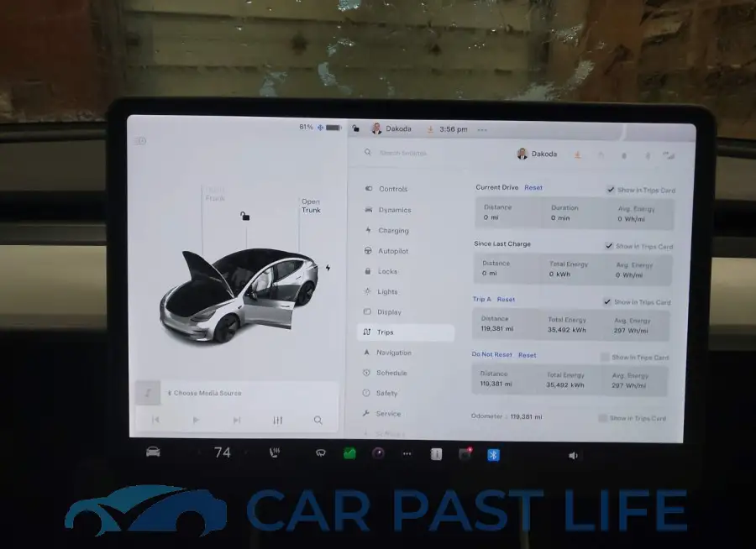756x549 pixels.
Task: Tap the Bluetooth icon in settings header
Action: tap(648, 155)
